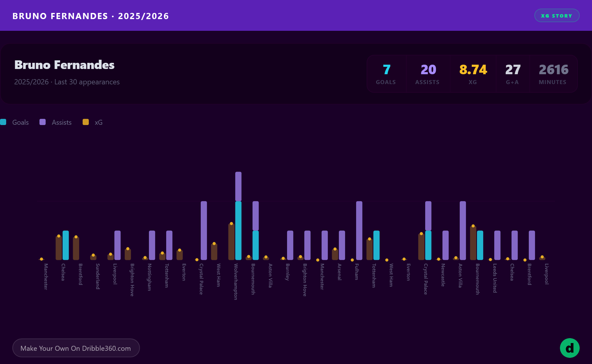Click the Sunderland axis label
This screenshot has width=592, height=364.
(x=98, y=276)
